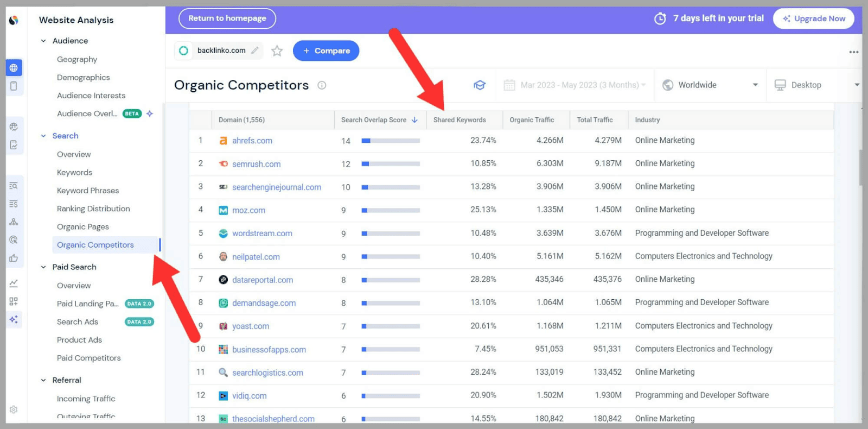The width and height of the screenshot is (868, 429).
Task: Click the keyword search list icon
Action: pos(14,186)
